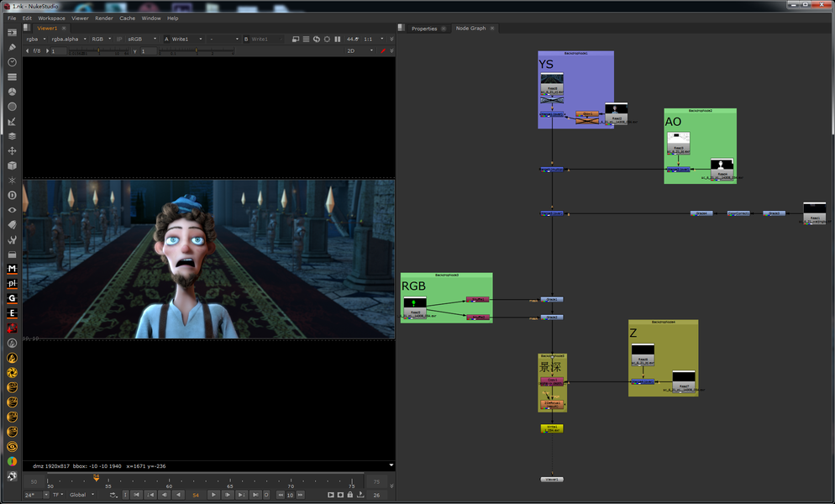Screen dimensions: 835x504
Task: Toggle the capture record-box icon
Action: [x=340, y=495]
